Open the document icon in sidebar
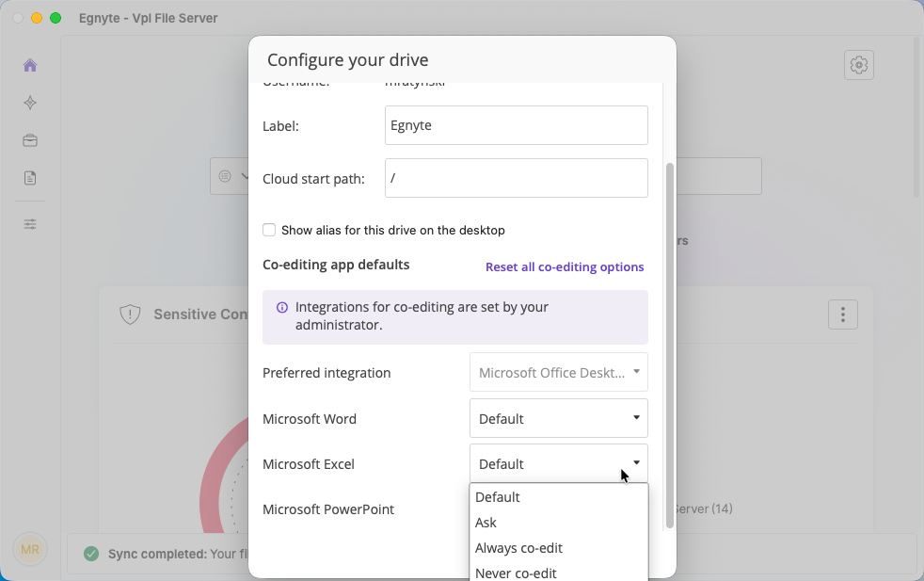The width and height of the screenshot is (924, 581). [x=30, y=178]
